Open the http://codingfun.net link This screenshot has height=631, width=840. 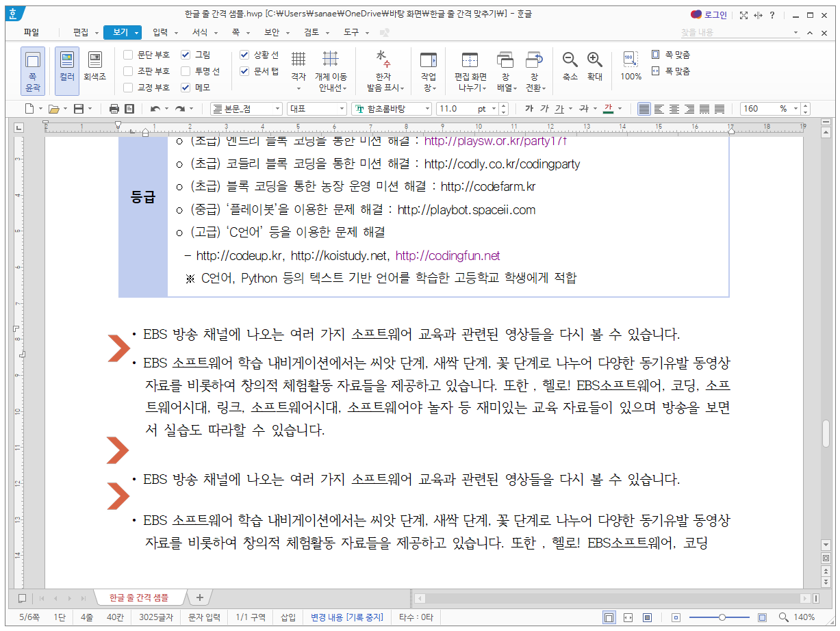[448, 256]
